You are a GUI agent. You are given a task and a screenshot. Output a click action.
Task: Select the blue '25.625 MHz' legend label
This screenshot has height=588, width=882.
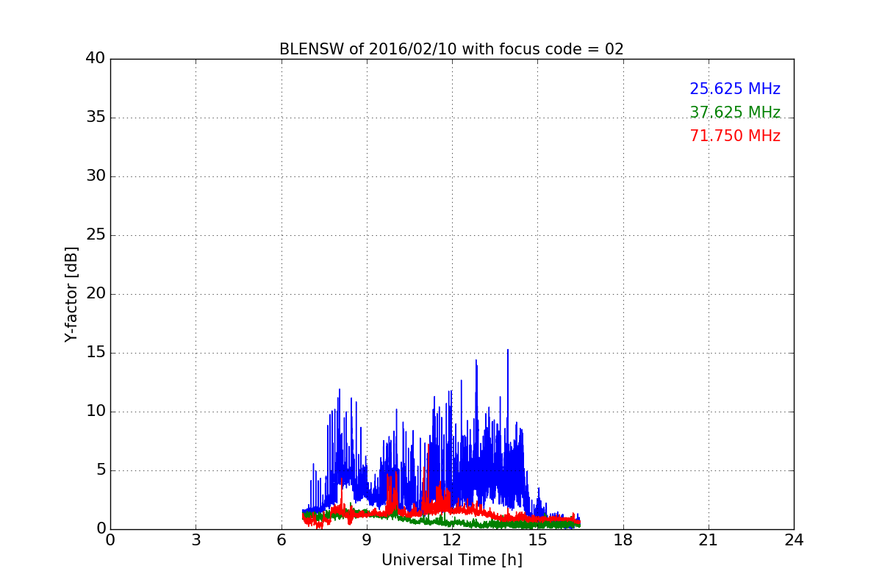pyautogui.click(x=735, y=89)
